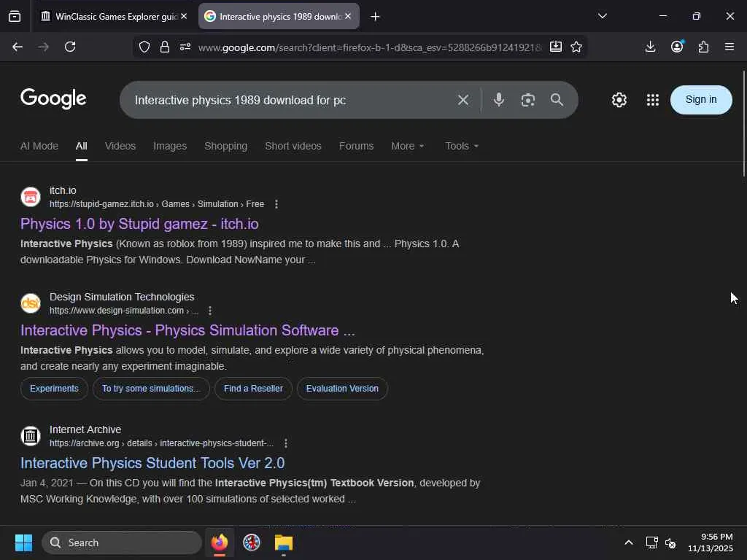The width and height of the screenshot is (747, 560).
Task: Click the display network tray icon
Action: 651,542
